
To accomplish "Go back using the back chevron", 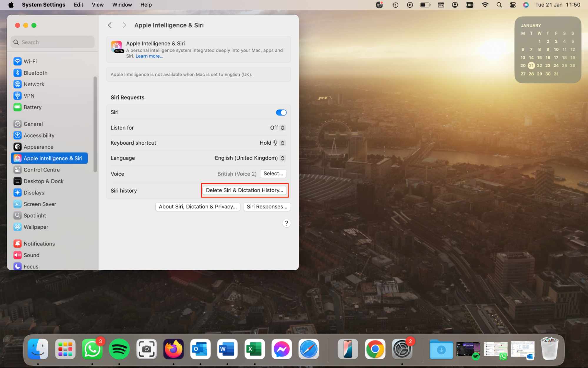I will click(x=110, y=25).
